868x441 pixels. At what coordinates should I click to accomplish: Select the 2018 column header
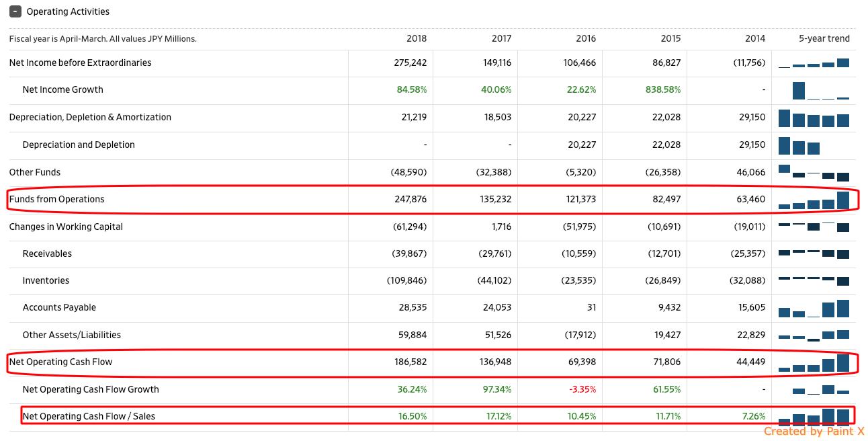[x=417, y=38]
